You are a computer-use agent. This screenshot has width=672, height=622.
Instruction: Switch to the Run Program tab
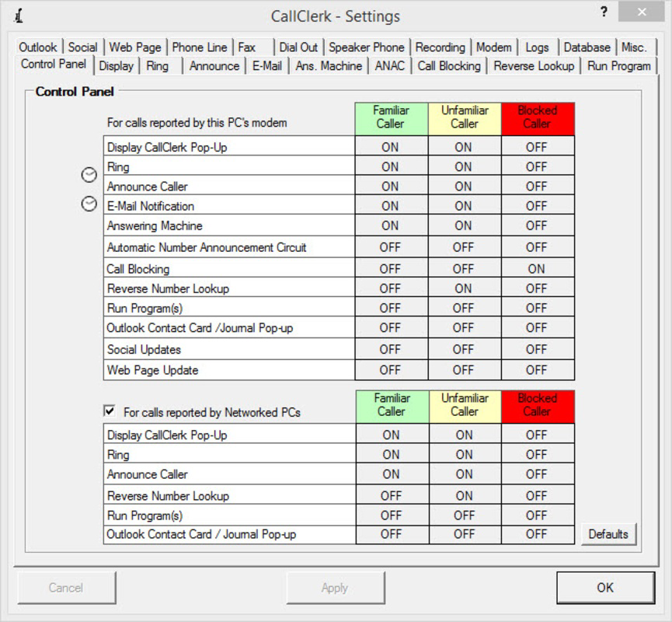coord(619,66)
